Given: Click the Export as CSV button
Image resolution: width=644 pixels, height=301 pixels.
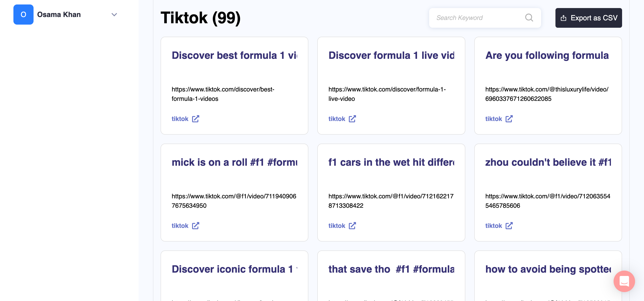Looking at the screenshot, I should tap(589, 18).
